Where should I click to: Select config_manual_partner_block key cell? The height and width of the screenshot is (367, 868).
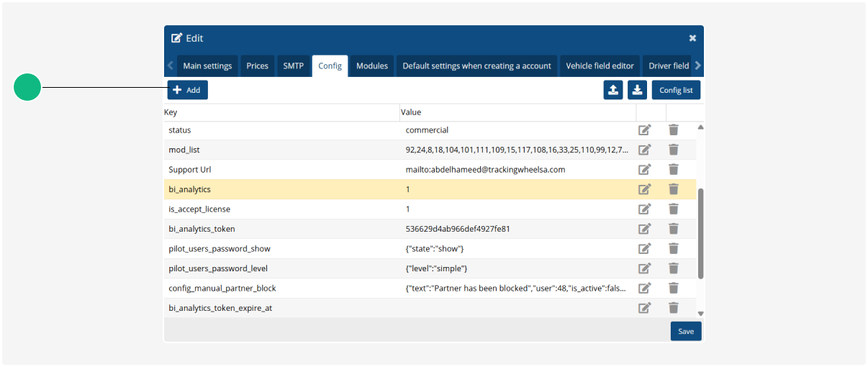pyautogui.click(x=281, y=289)
